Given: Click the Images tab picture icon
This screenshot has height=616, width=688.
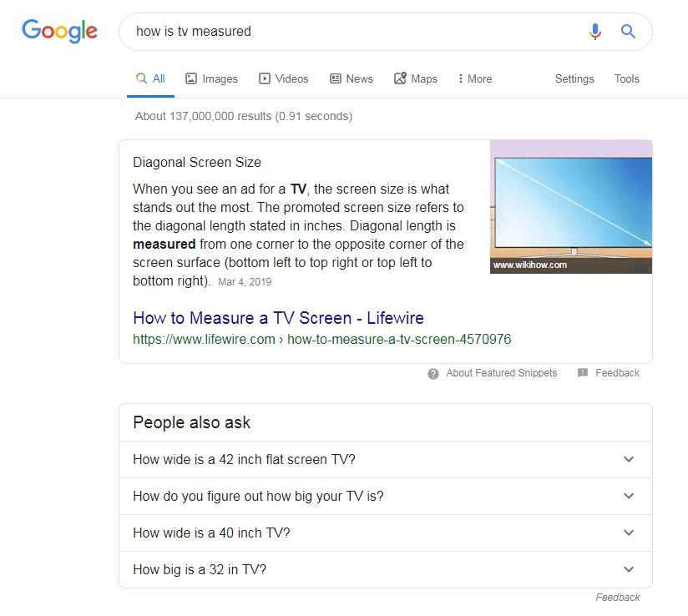Looking at the screenshot, I should pos(191,78).
